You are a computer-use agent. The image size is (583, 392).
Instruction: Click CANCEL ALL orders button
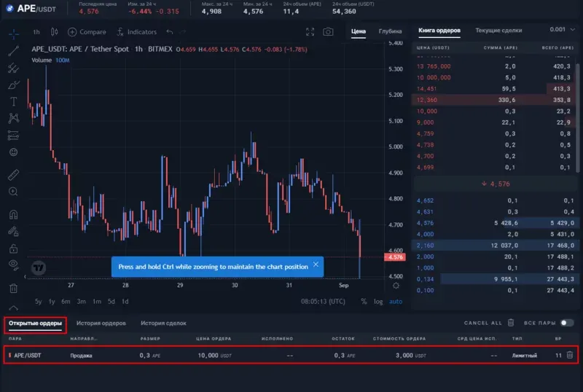coord(489,323)
